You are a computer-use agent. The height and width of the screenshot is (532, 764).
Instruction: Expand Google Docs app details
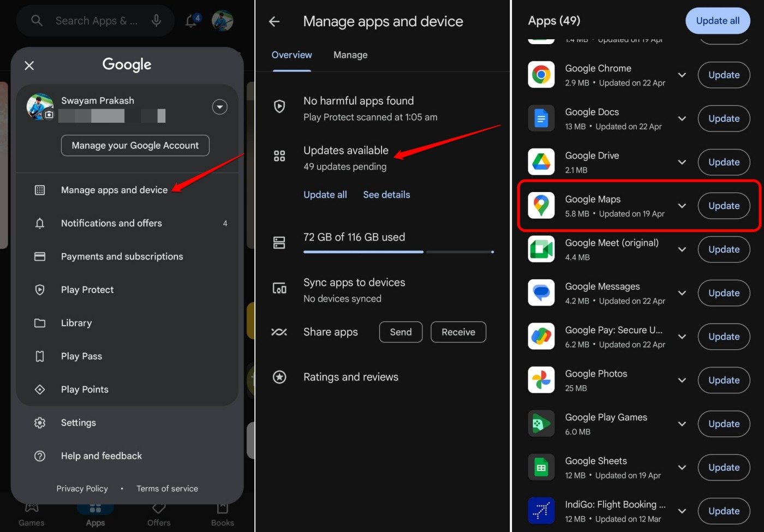(x=682, y=118)
